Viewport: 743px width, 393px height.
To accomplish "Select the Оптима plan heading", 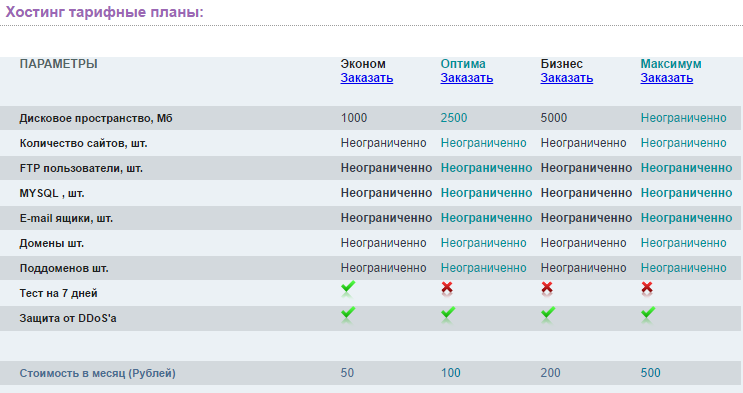I will click(x=463, y=64).
